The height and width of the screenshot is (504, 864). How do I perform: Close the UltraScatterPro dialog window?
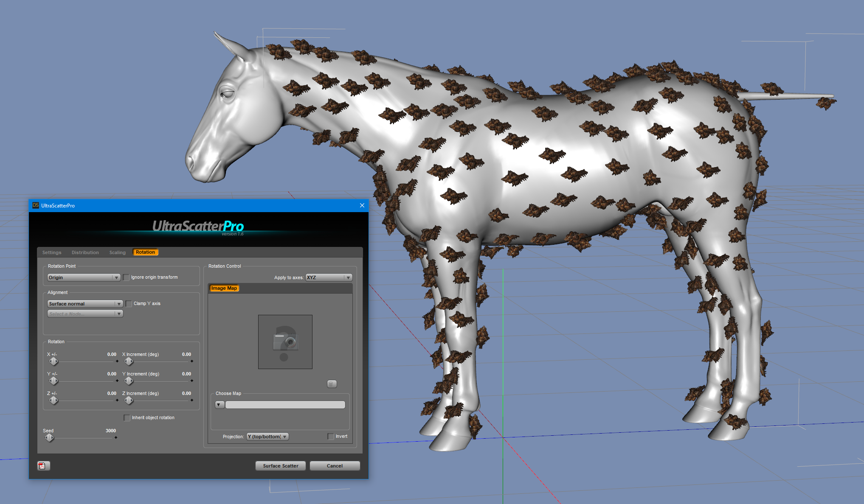point(362,205)
